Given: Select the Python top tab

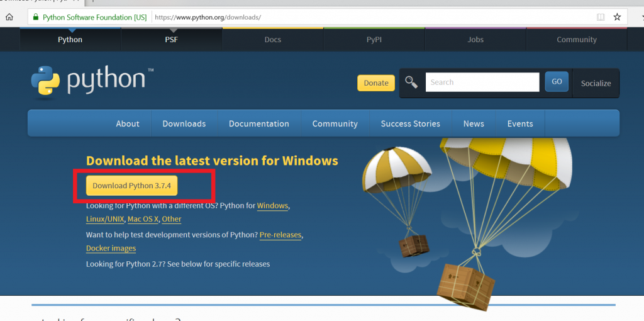Looking at the screenshot, I should point(70,40).
